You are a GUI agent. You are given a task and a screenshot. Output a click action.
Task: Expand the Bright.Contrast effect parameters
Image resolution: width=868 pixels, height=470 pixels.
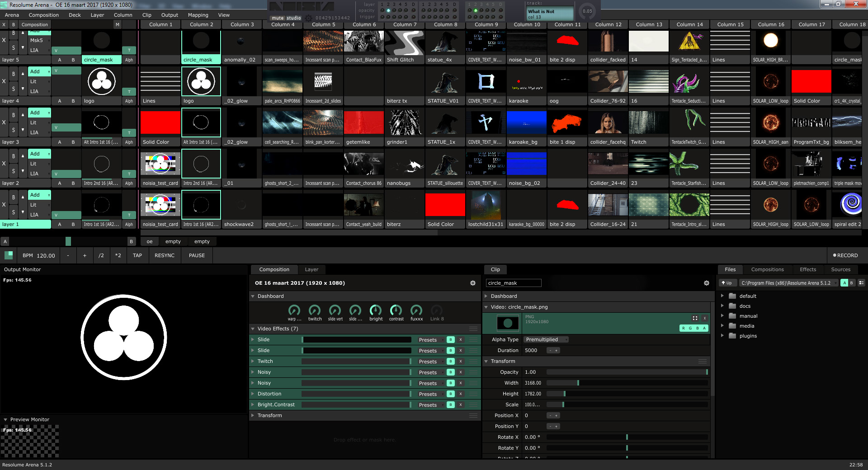[x=253, y=405]
